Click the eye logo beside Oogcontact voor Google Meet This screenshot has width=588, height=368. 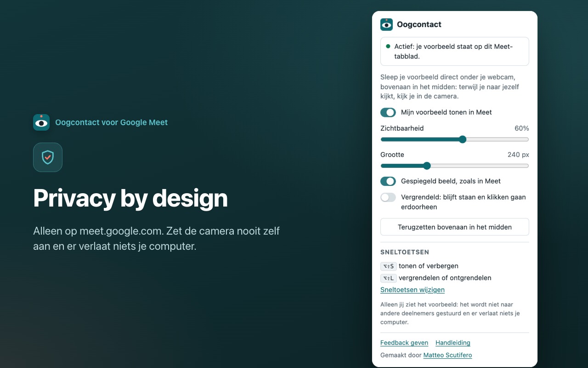(x=41, y=122)
